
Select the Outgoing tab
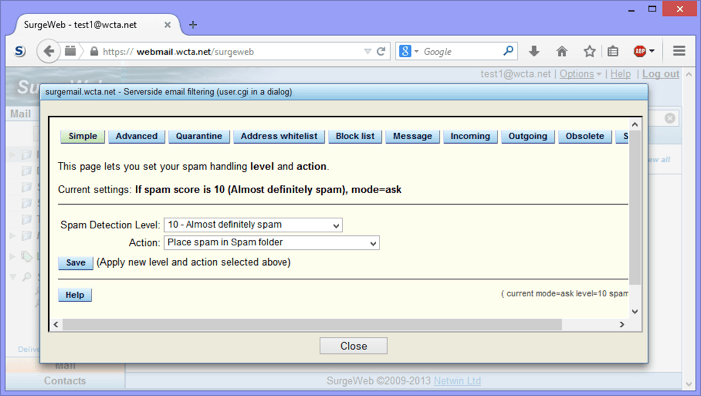click(528, 136)
